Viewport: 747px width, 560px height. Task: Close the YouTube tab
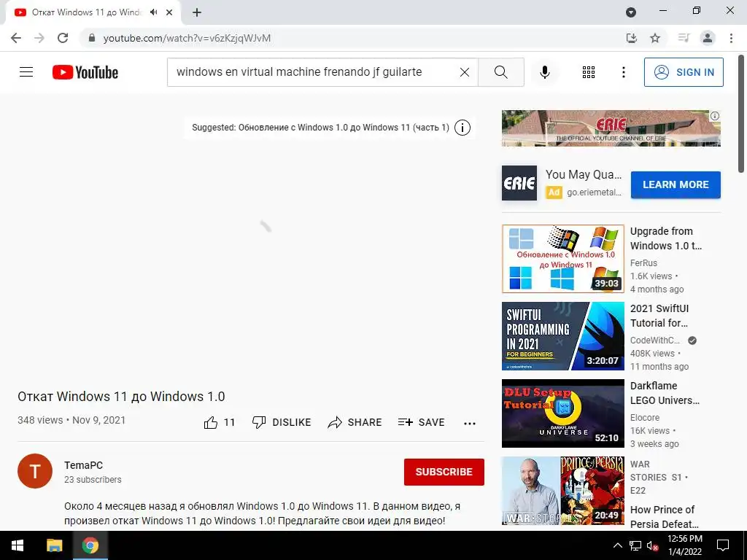169,12
